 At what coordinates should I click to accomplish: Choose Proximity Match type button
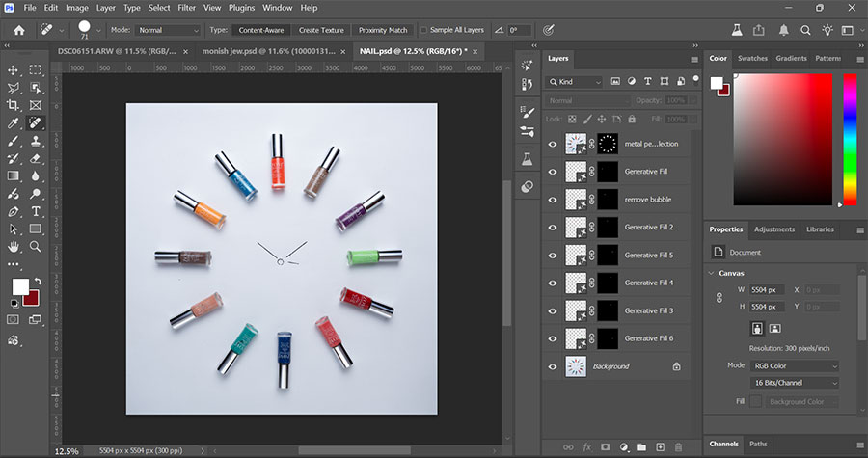tap(383, 30)
